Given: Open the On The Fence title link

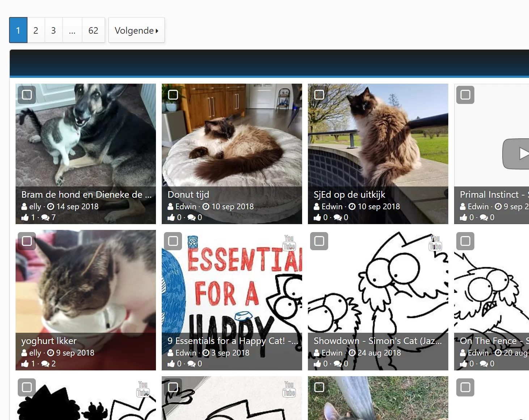Looking at the screenshot, I should pos(494,341).
